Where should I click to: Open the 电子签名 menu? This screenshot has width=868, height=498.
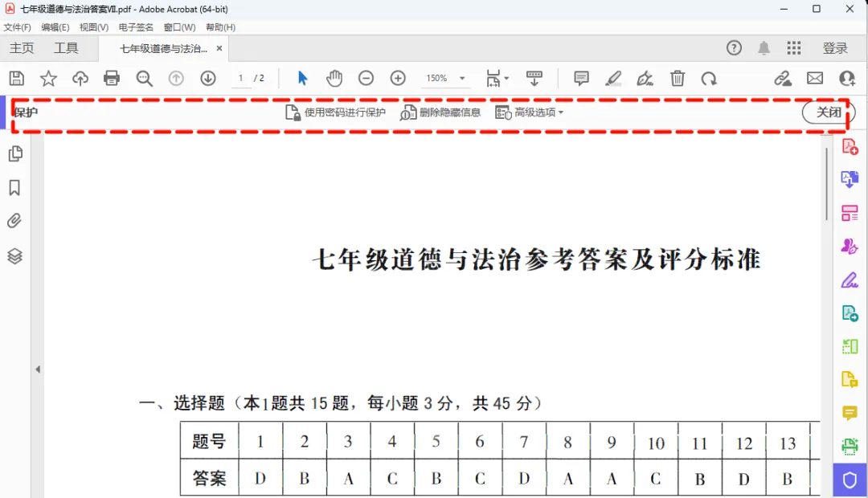point(136,27)
